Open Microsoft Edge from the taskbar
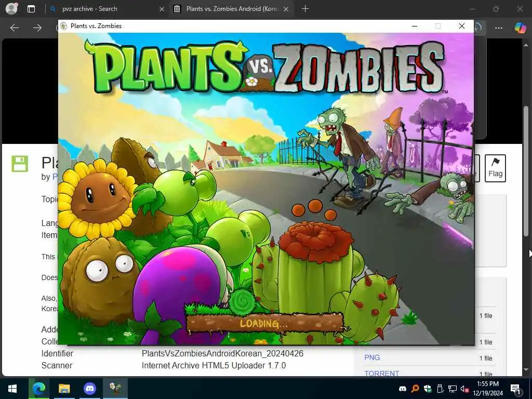This screenshot has height=399, width=532. pyautogui.click(x=38, y=389)
